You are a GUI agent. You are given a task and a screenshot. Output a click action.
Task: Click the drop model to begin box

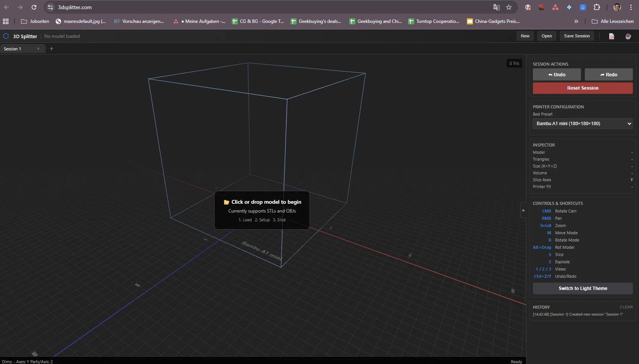[262, 210]
